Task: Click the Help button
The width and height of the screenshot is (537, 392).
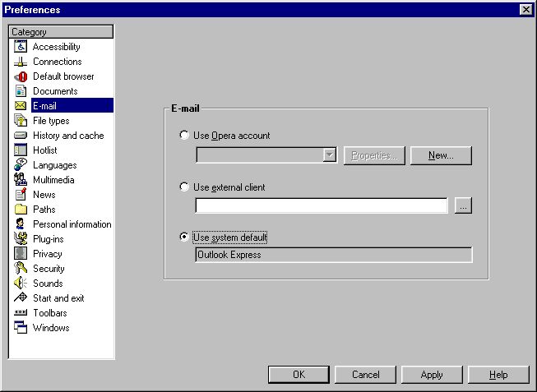Action: (498, 375)
